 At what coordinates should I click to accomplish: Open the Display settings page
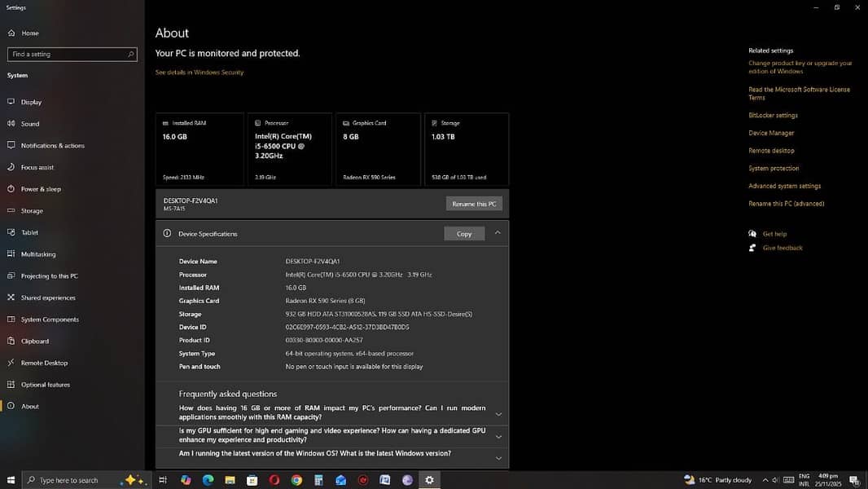tap(31, 103)
